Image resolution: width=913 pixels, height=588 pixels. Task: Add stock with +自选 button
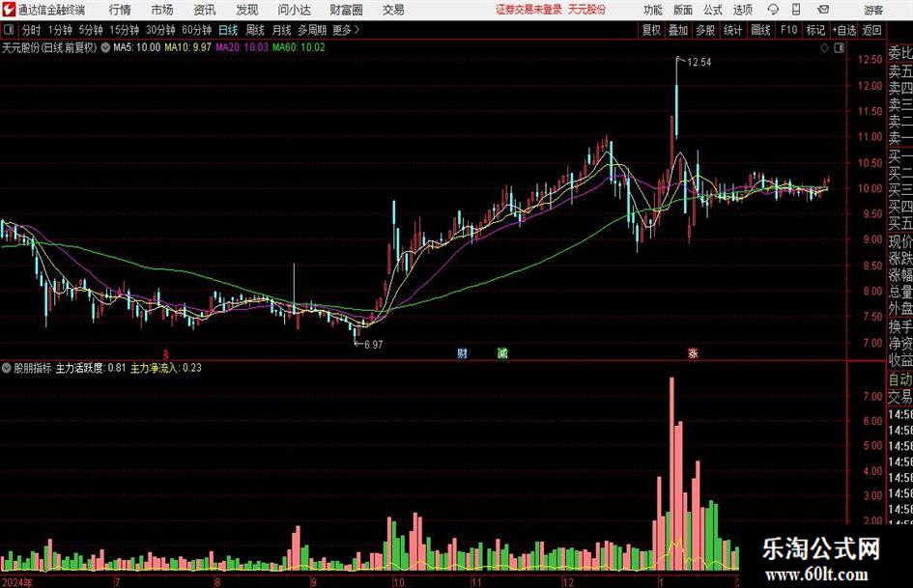[x=843, y=30]
